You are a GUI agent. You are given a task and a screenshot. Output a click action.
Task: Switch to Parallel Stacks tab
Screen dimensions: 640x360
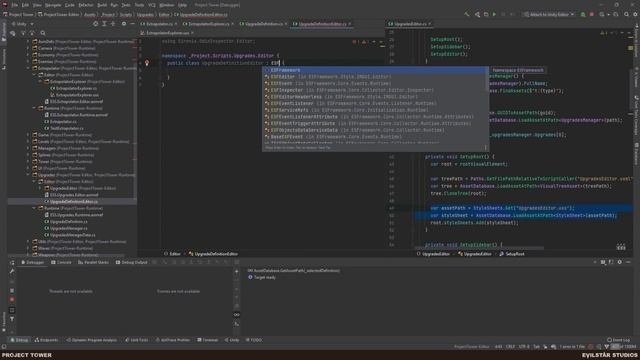tap(93, 262)
